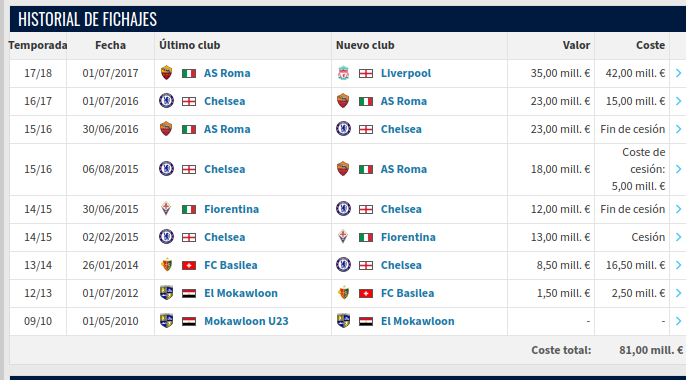Click FC Basilea crest in 26/01/2014 row

tap(166, 265)
